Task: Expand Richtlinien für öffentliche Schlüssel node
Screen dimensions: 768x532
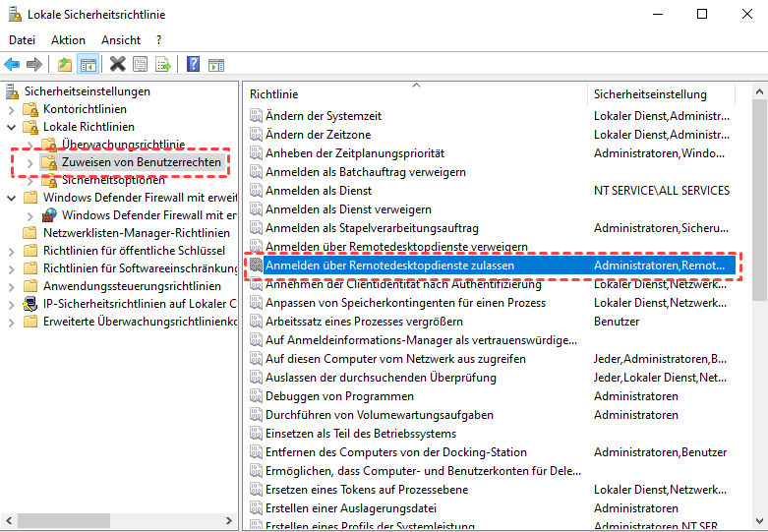Action: coord(11,251)
